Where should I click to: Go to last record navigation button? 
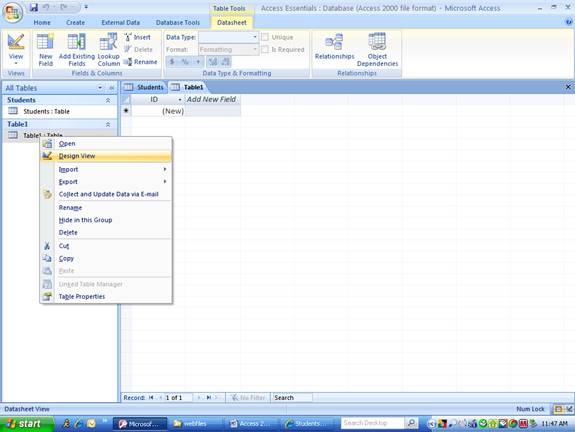coord(208,398)
